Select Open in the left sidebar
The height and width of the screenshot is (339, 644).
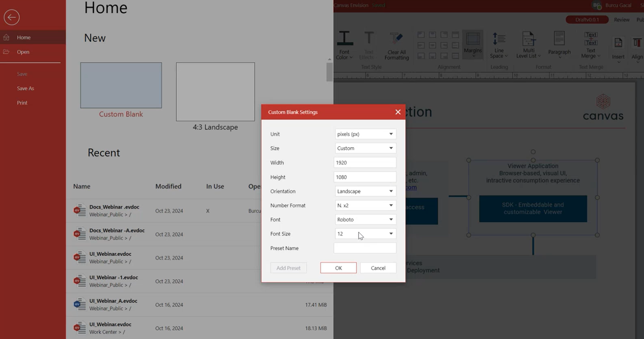[x=23, y=52]
